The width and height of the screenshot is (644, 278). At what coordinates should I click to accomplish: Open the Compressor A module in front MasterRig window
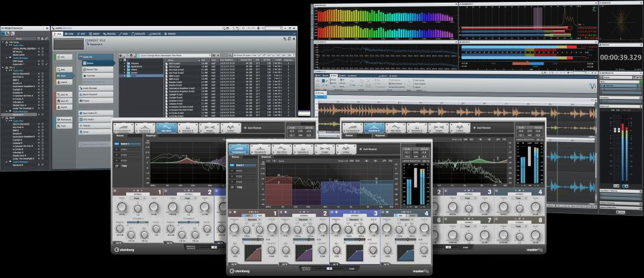tap(239, 149)
